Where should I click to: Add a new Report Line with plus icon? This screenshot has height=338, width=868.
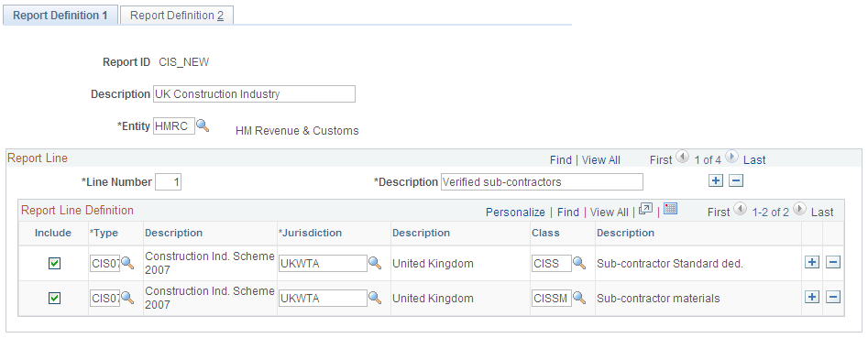(x=716, y=180)
